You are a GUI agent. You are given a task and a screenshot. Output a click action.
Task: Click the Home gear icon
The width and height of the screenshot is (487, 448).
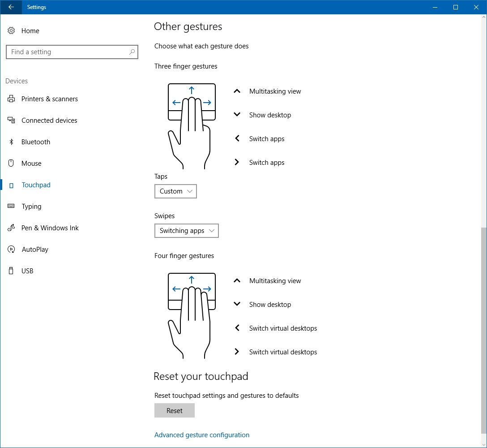(11, 30)
